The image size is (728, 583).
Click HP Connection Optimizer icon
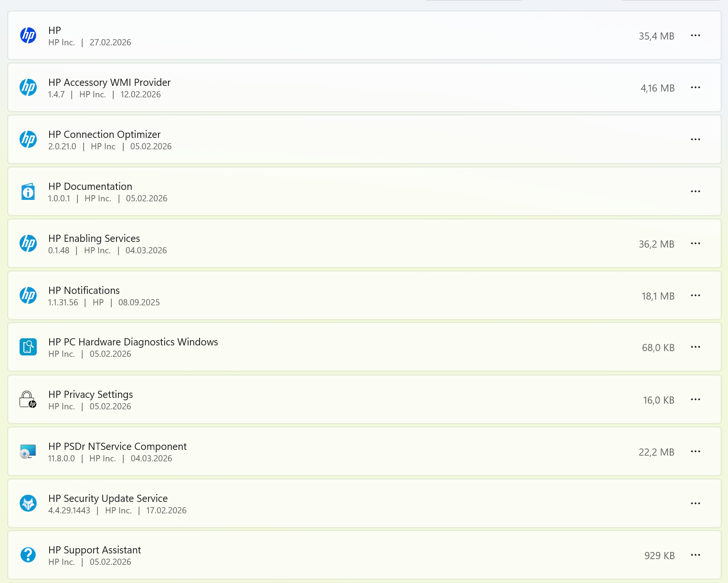tap(28, 139)
